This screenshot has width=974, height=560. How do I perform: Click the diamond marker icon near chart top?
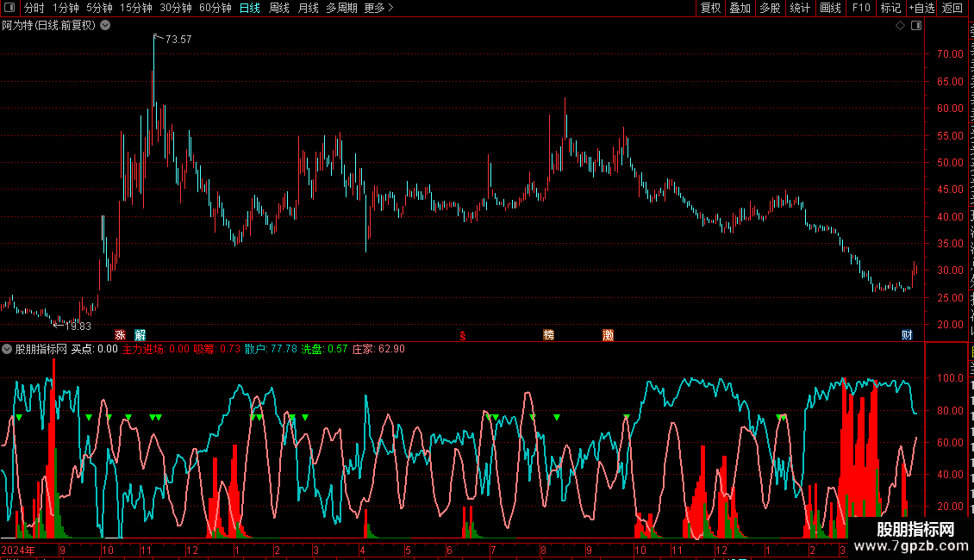pos(900,26)
